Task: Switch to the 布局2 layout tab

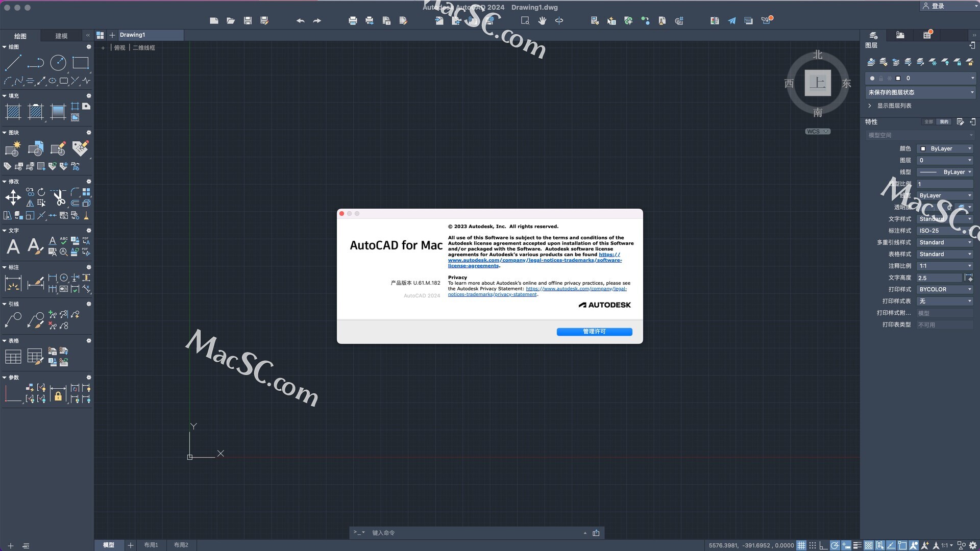Action: point(181,545)
